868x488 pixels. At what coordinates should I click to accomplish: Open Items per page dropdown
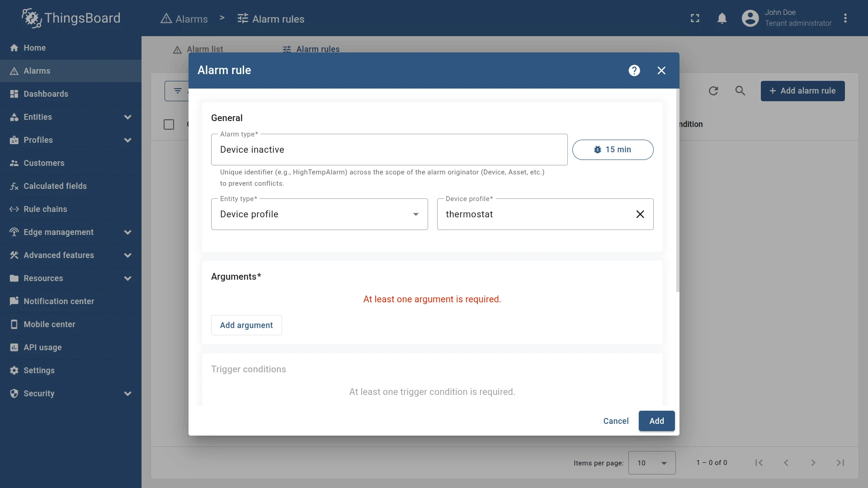tap(652, 463)
